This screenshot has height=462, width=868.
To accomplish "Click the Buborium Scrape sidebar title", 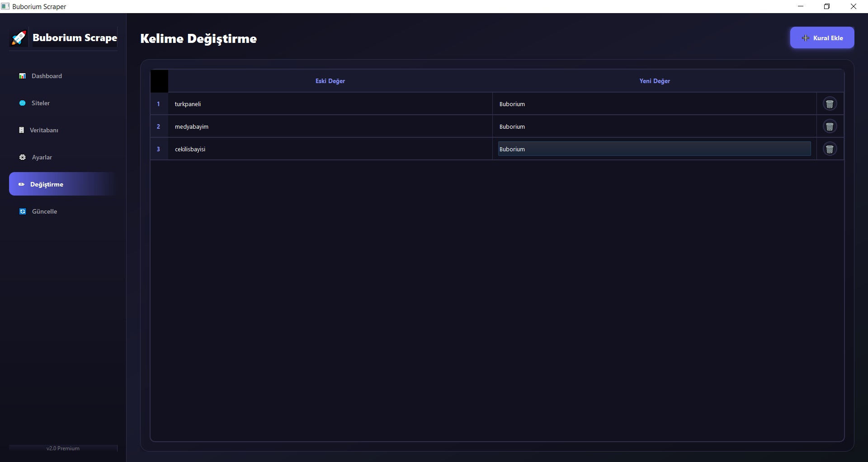I will pyautogui.click(x=75, y=38).
